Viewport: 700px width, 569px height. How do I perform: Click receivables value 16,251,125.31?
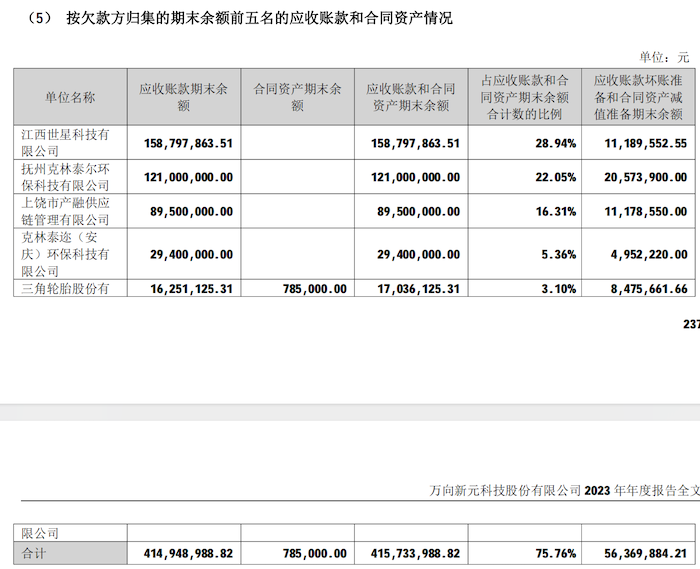pos(192,289)
